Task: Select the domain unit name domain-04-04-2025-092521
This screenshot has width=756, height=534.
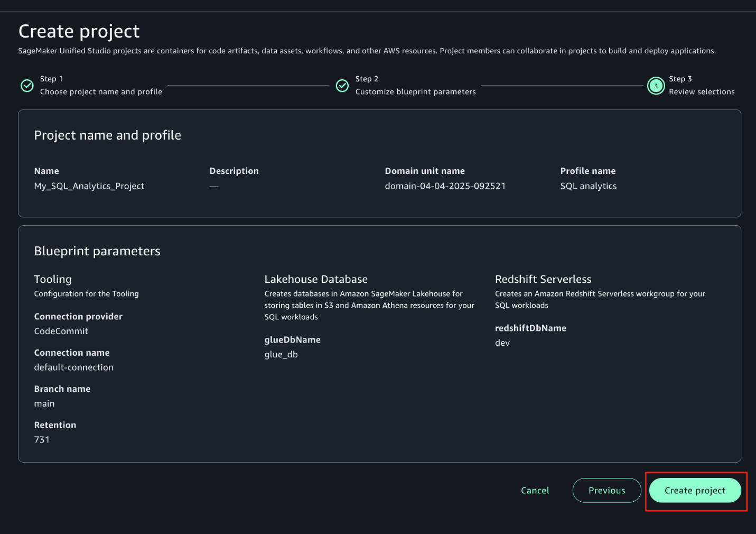Action: point(445,186)
